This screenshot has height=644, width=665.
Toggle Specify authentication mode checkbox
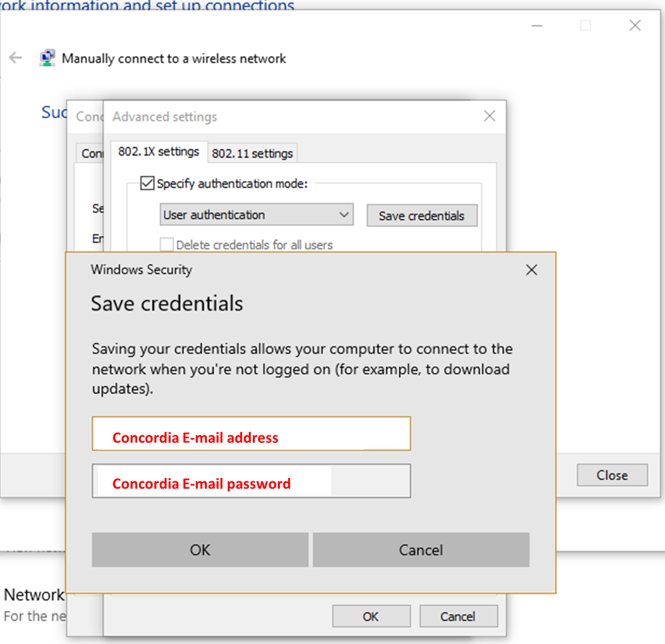point(147,183)
